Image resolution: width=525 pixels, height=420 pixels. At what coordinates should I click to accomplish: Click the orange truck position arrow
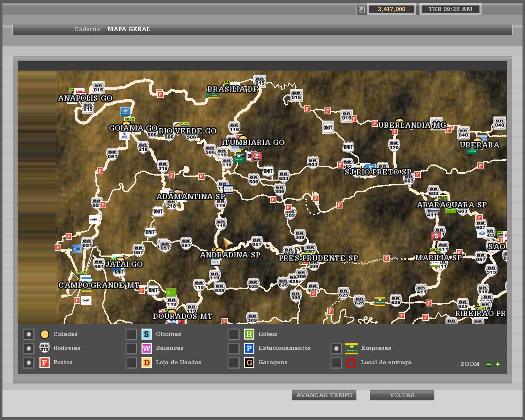pos(227,242)
